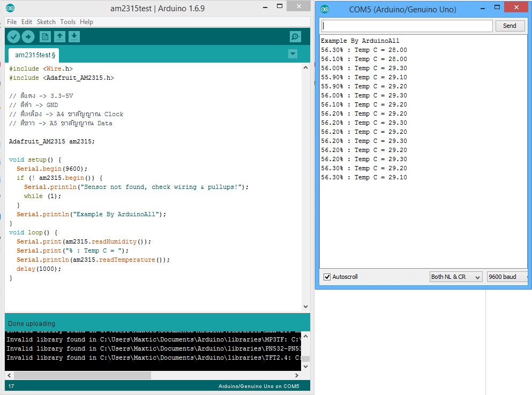The image size is (532, 395).
Task: Click the "am2315test | Arduino 1.6.9" window title
Action: tap(158, 9)
